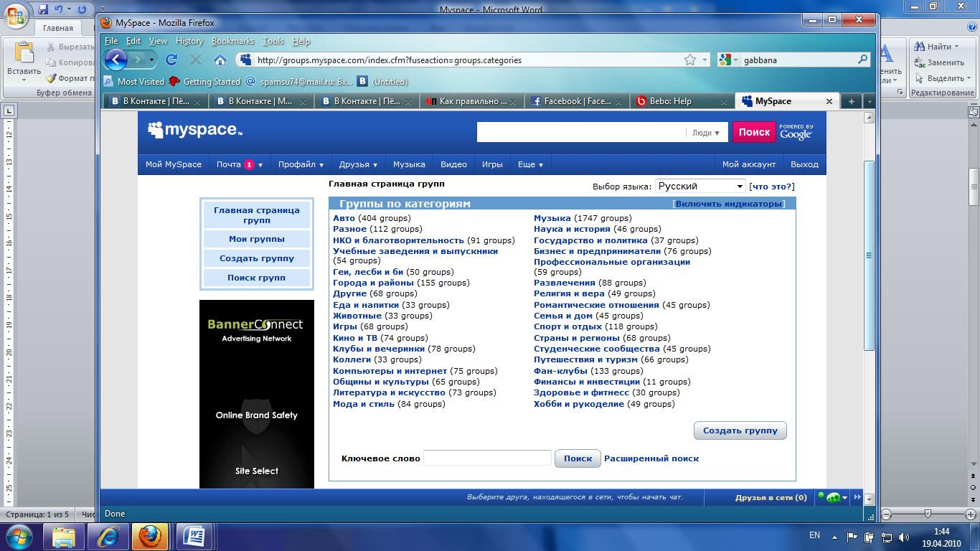Open Windows Explorer from taskbar
980x551 pixels.
click(64, 536)
